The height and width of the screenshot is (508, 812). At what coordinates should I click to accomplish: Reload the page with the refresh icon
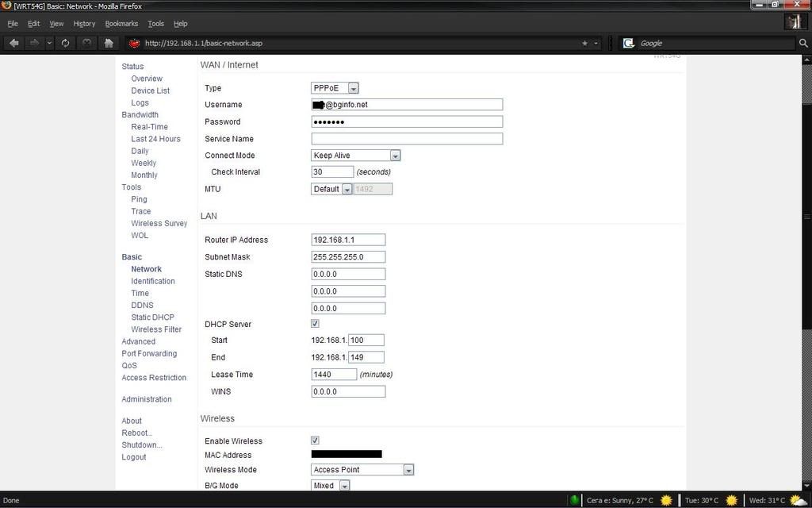click(65, 43)
